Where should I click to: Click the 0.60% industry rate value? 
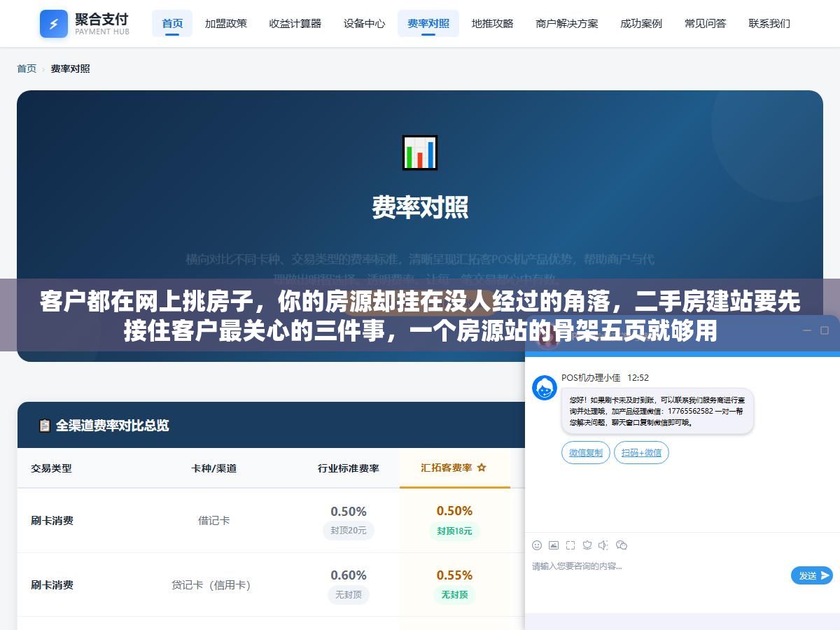[x=349, y=575]
